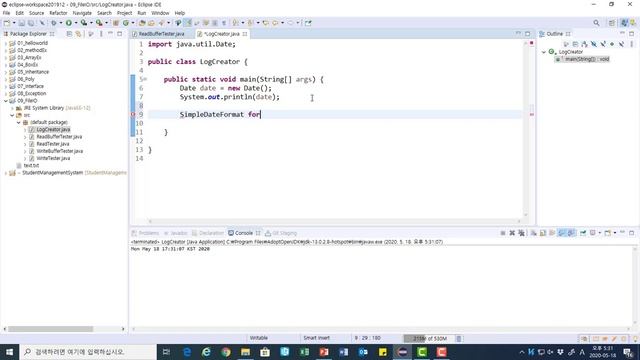Image resolution: width=640 pixels, height=360 pixels.
Task: Click Clear Console icon
Action: tap(533, 233)
